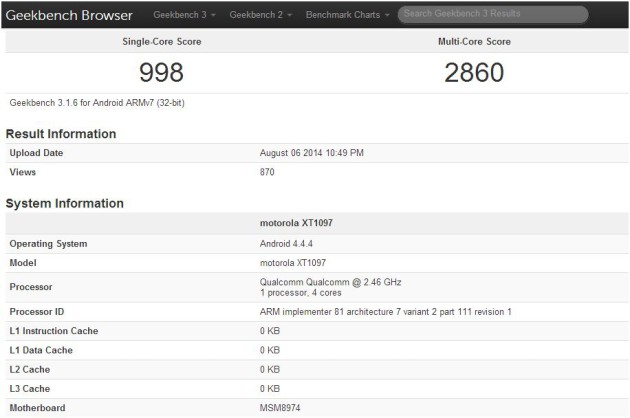Focus the Search Geekbench 3 Results field
The image size is (630, 418).
coord(493,14)
